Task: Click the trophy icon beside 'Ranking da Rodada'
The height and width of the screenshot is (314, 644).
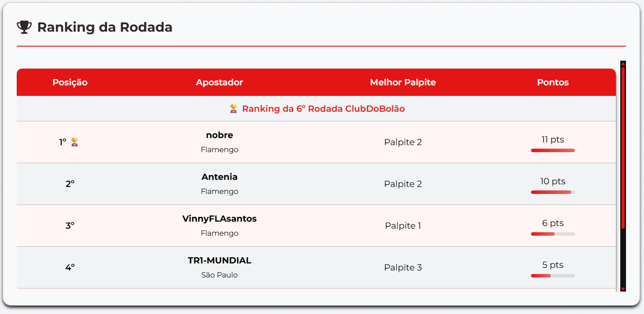Action: 24,27
